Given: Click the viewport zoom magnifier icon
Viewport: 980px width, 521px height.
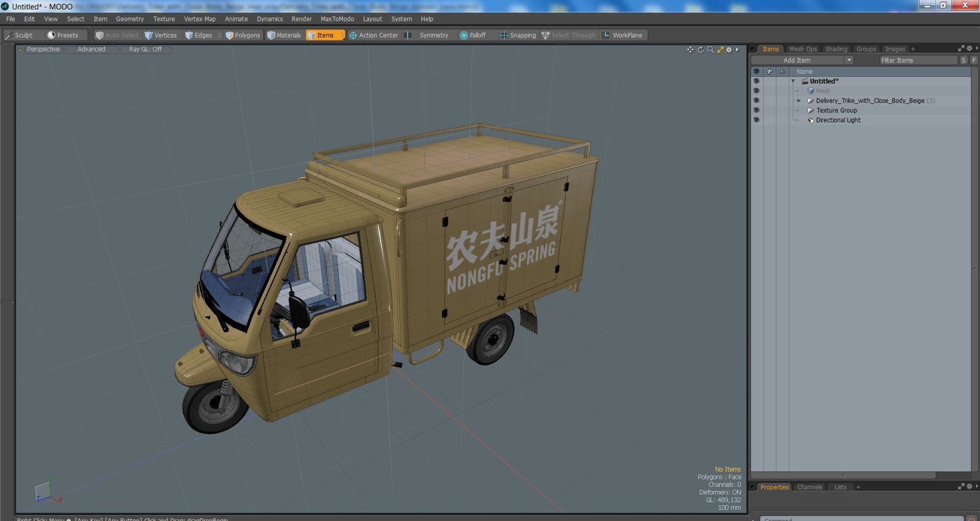Looking at the screenshot, I should (710, 49).
